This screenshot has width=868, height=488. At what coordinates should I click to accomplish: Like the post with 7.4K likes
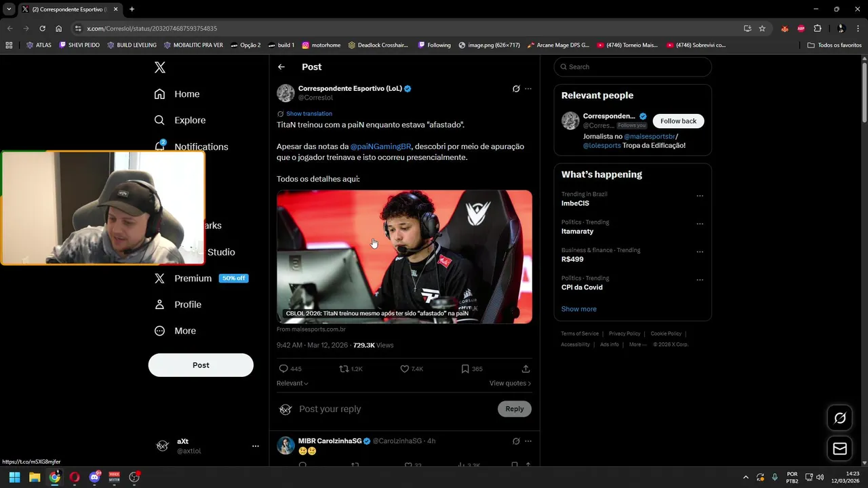(x=405, y=369)
